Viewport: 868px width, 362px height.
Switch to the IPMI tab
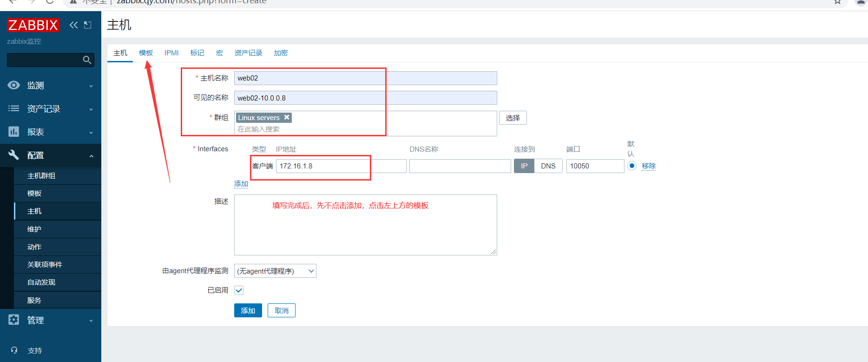(x=171, y=53)
